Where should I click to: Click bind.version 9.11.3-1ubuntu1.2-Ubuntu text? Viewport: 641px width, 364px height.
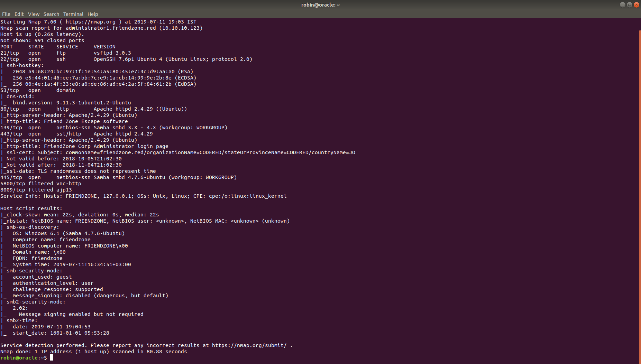click(x=72, y=103)
